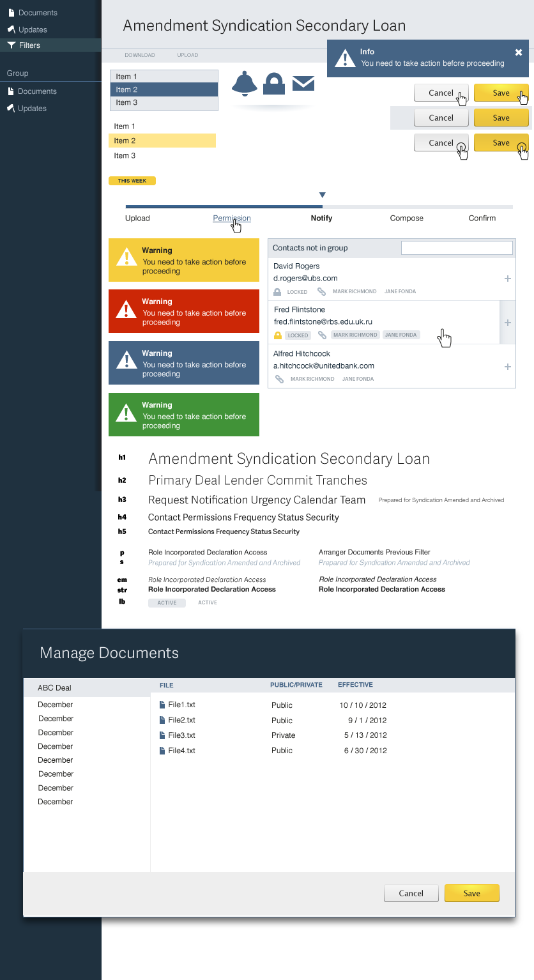
Task: Click the bell notification icon
Action: click(x=244, y=84)
